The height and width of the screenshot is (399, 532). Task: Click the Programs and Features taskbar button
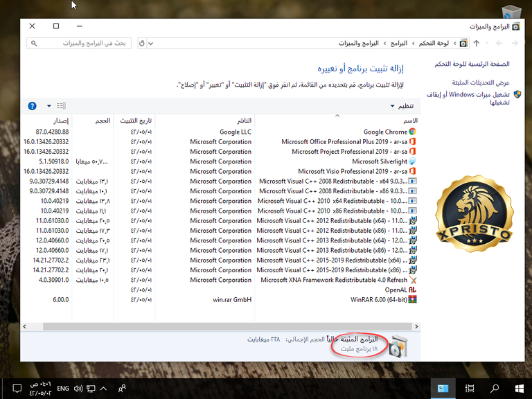(x=443, y=389)
